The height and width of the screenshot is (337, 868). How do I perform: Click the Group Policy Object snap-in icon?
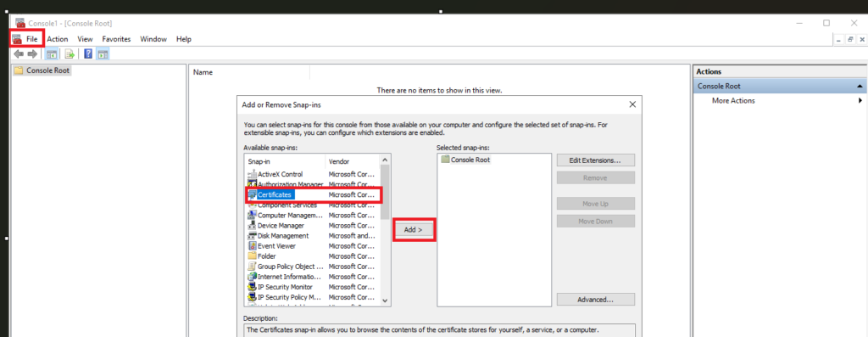point(252,266)
